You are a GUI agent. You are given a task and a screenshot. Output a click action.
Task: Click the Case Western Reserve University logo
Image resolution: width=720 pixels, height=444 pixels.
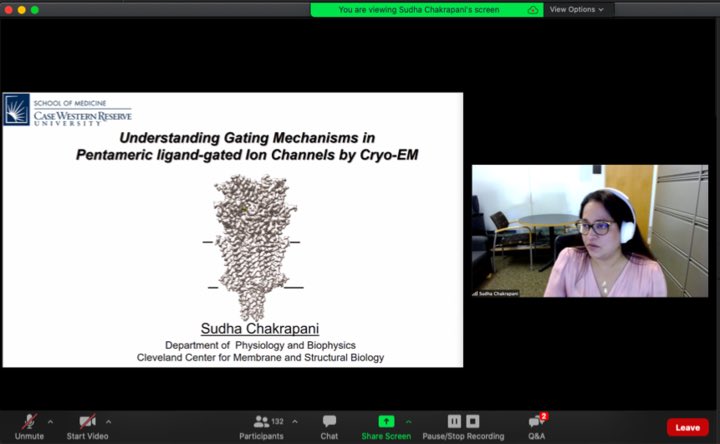pyautogui.click(x=68, y=110)
